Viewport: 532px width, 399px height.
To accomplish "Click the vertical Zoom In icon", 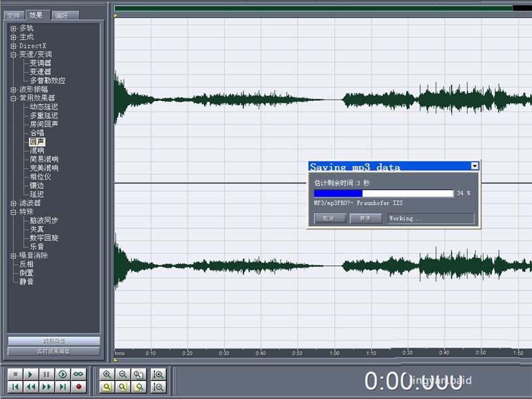I will click(x=157, y=374).
